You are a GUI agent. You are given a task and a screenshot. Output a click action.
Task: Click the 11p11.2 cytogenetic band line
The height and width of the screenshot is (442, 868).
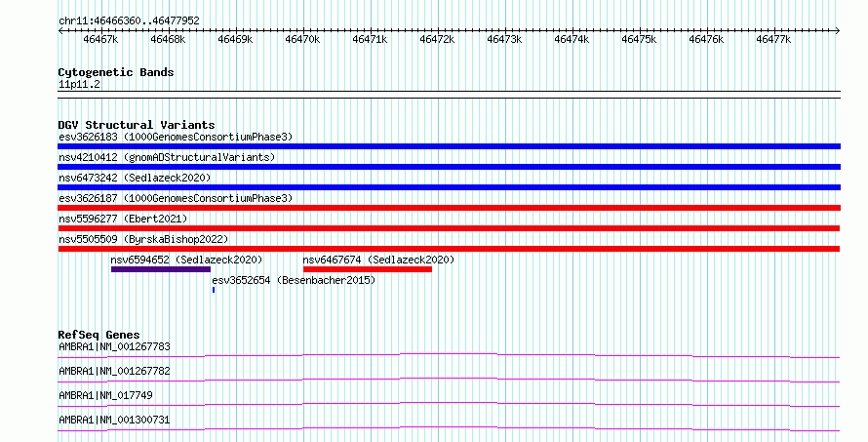click(449, 95)
